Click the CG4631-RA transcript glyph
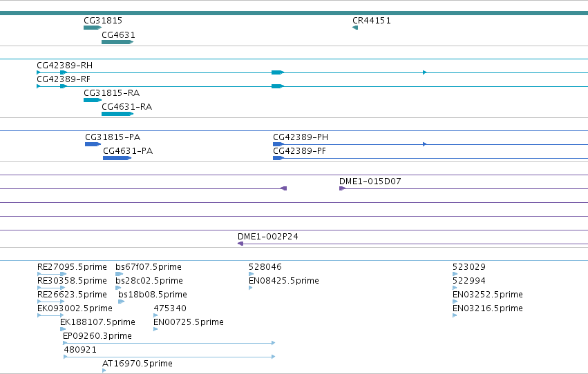 [x=117, y=114]
